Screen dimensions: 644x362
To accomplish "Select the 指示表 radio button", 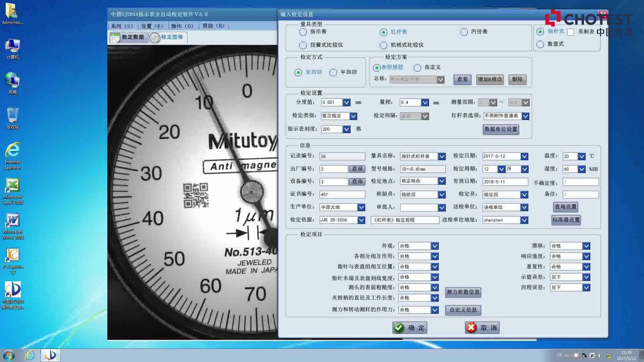I will tap(303, 32).
